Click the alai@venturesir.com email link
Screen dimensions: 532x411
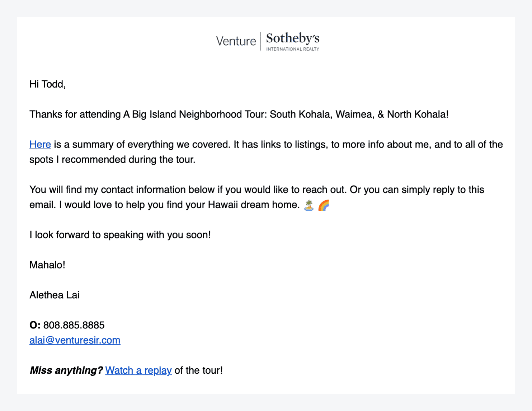(x=75, y=340)
